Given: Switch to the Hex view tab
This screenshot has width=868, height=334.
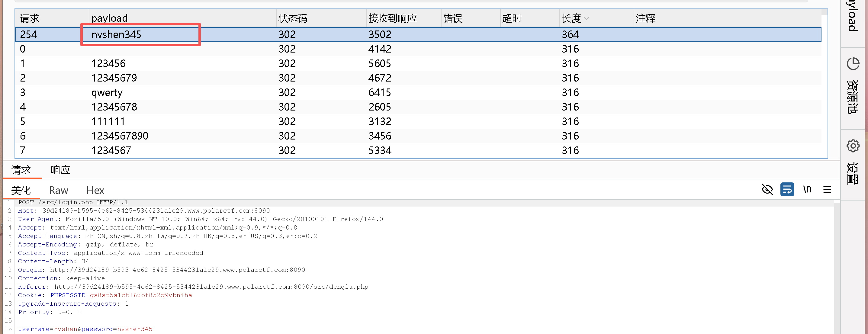Looking at the screenshot, I should pyautogui.click(x=95, y=191).
